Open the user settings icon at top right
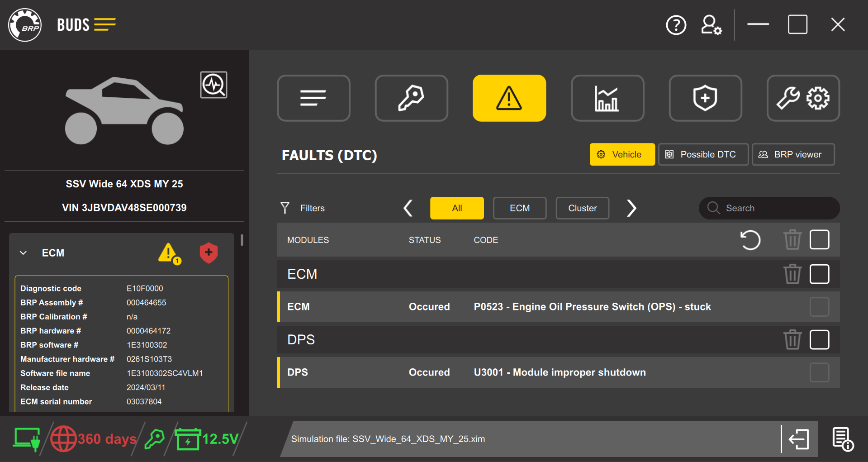This screenshot has height=462, width=868. (711, 25)
